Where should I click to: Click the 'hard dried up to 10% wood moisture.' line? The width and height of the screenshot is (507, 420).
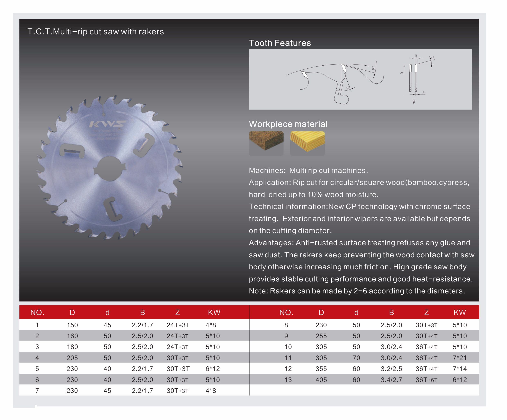click(314, 195)
